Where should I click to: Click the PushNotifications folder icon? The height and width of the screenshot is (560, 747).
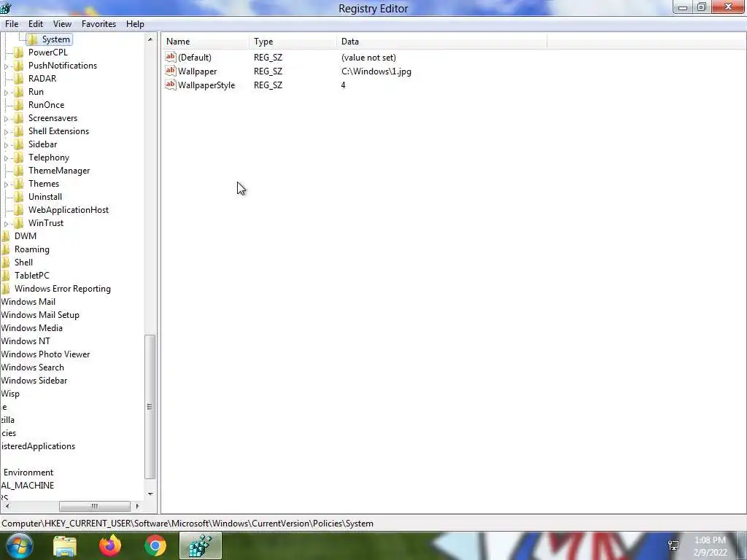pos(18,65)
